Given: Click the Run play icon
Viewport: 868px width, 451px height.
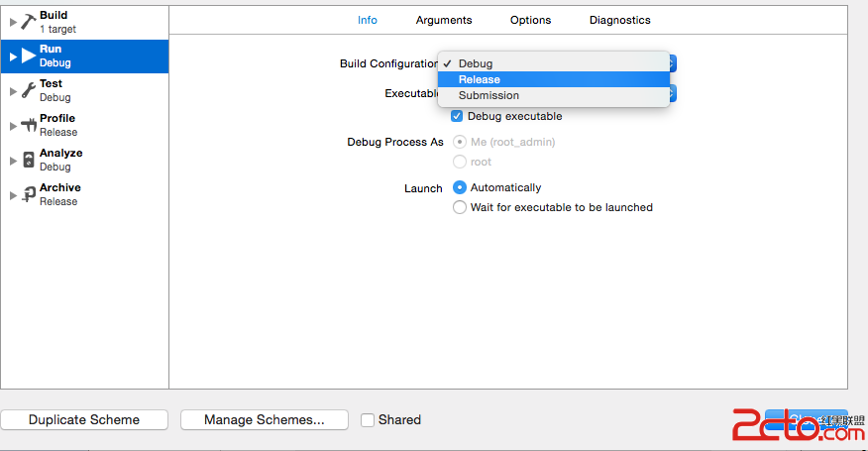Looking at the screenshot, I should (x=28, y=56).
